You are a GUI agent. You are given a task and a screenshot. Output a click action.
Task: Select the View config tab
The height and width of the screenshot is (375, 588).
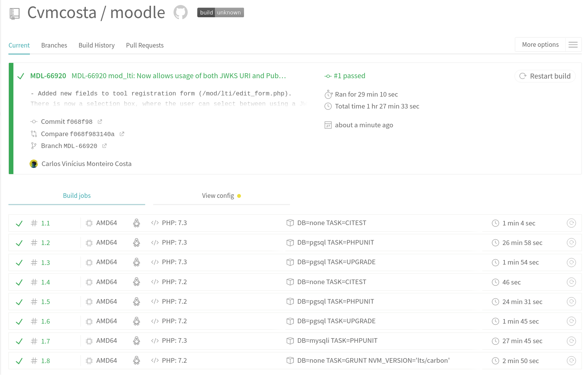(221, 196)
